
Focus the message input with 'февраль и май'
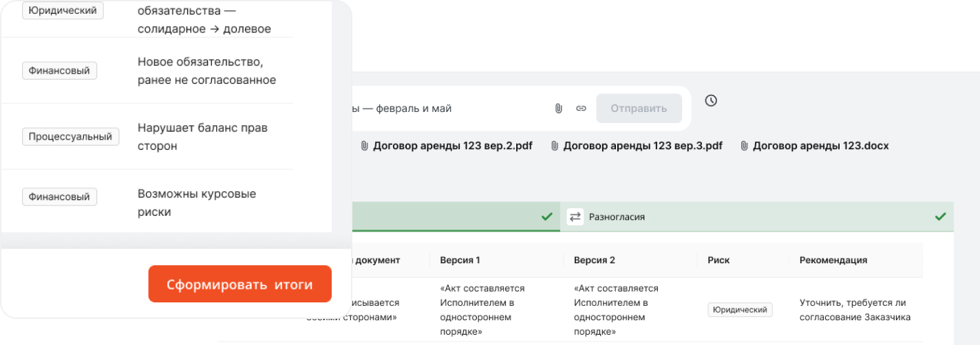447,109
